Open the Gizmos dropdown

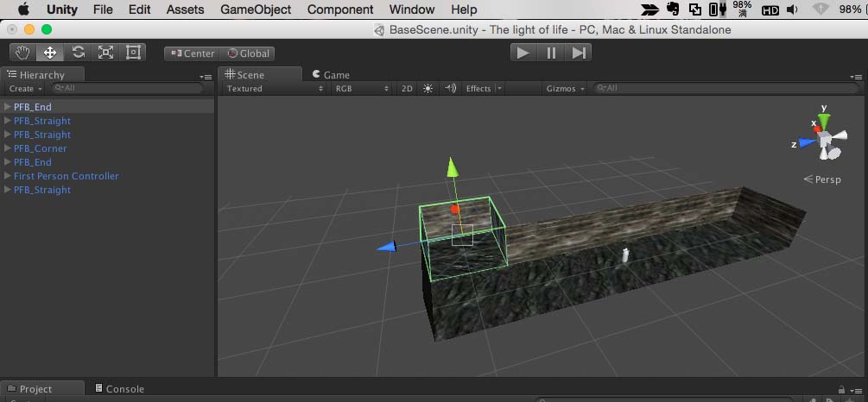(565, 89)
